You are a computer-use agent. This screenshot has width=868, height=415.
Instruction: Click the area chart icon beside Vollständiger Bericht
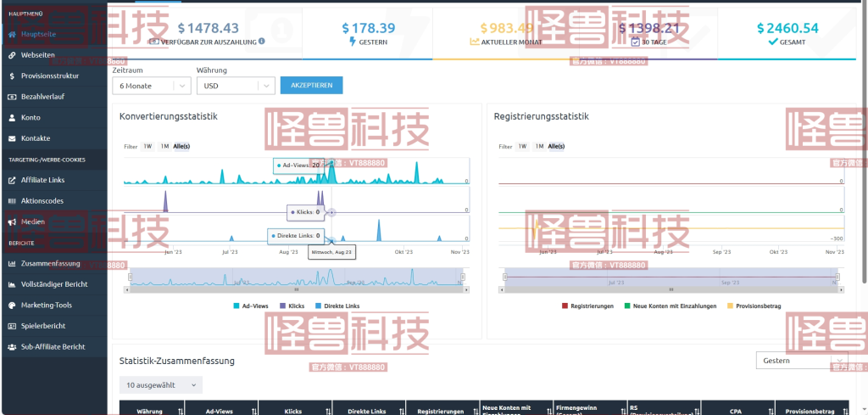pos(12,284)
